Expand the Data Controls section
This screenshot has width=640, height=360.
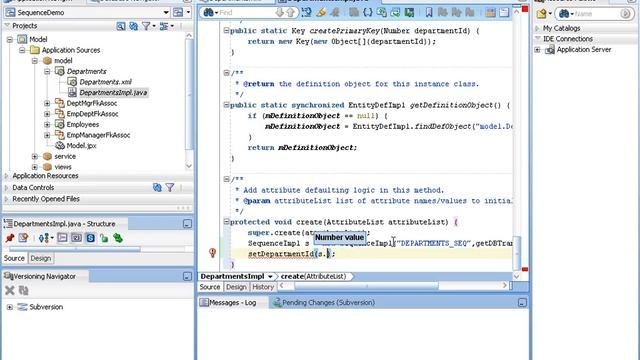point(7,188)
